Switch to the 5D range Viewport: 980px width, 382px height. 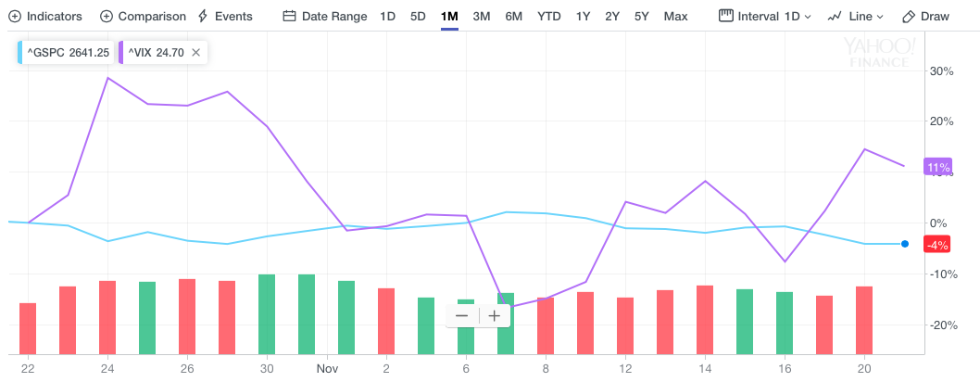[419, 17]
